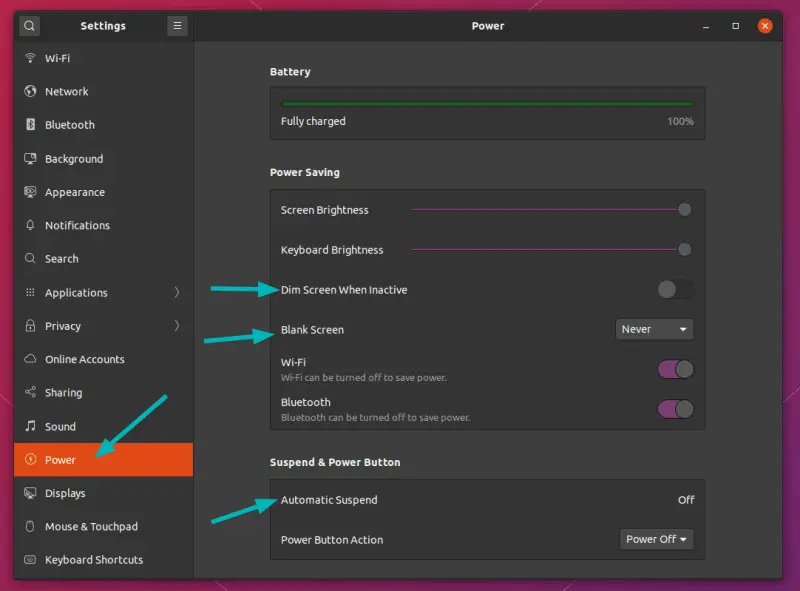Expand the Applications sidebar entry

[x=80, y=292]
